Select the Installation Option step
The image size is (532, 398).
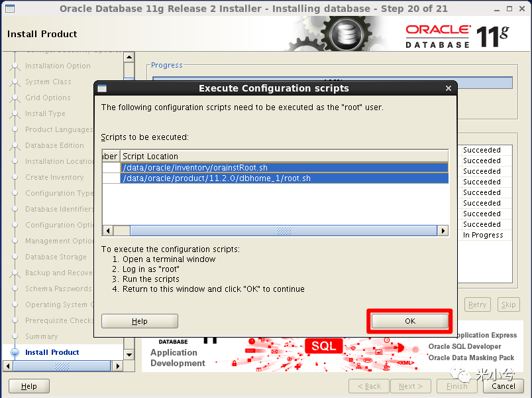point(58,66)
